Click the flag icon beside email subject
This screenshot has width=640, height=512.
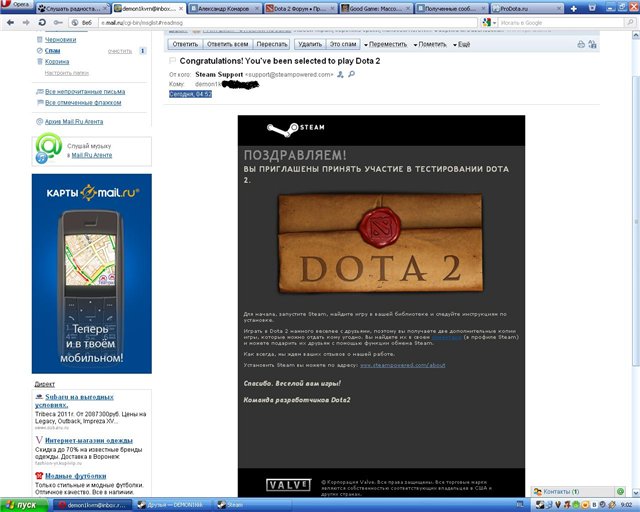tap(173, 60)
